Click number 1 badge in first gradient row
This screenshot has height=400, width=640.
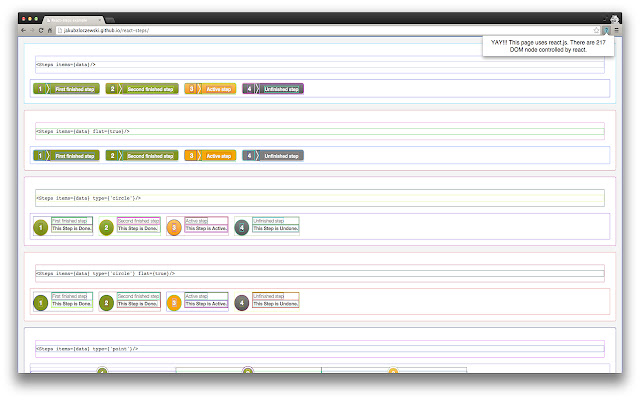coord(40,89)
